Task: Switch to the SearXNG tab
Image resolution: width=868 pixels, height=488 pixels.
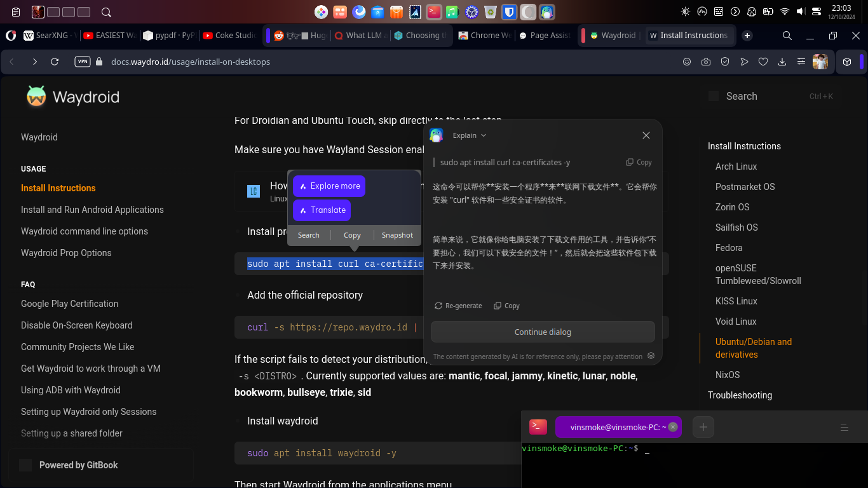Action: 50,36
